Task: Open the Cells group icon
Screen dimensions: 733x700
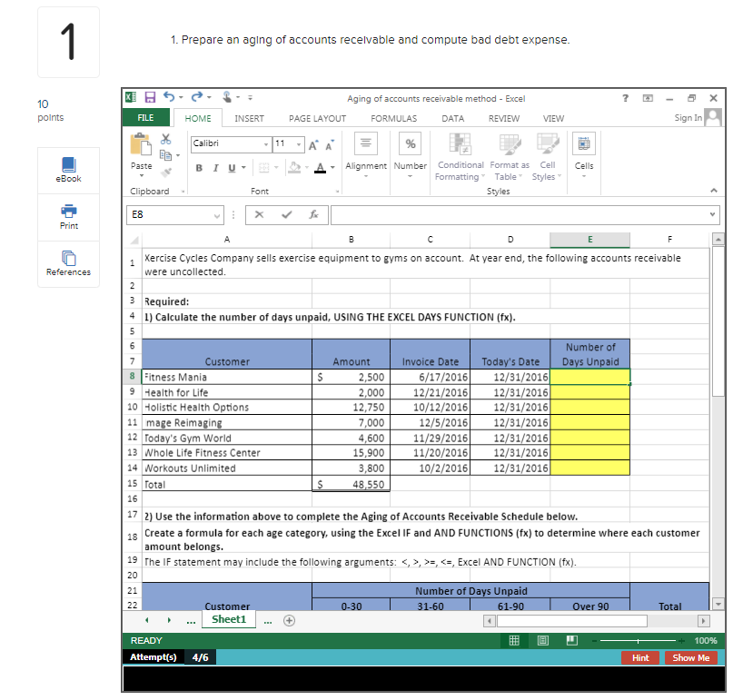Action: coord(584,143)
